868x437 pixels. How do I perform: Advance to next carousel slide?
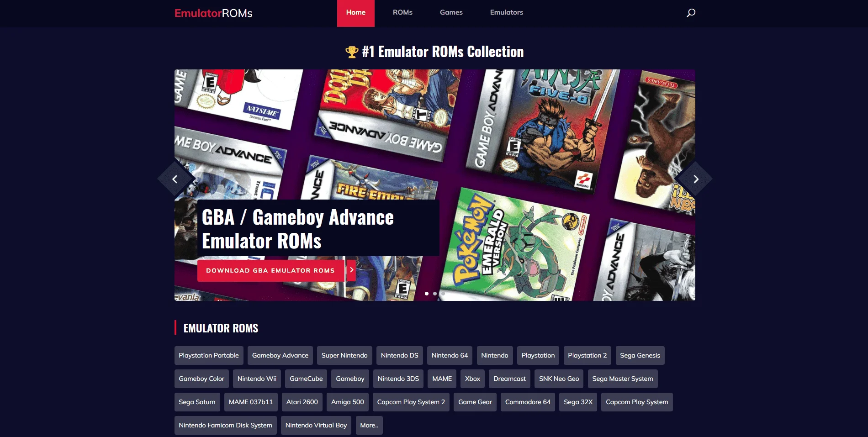coord(695,179)
